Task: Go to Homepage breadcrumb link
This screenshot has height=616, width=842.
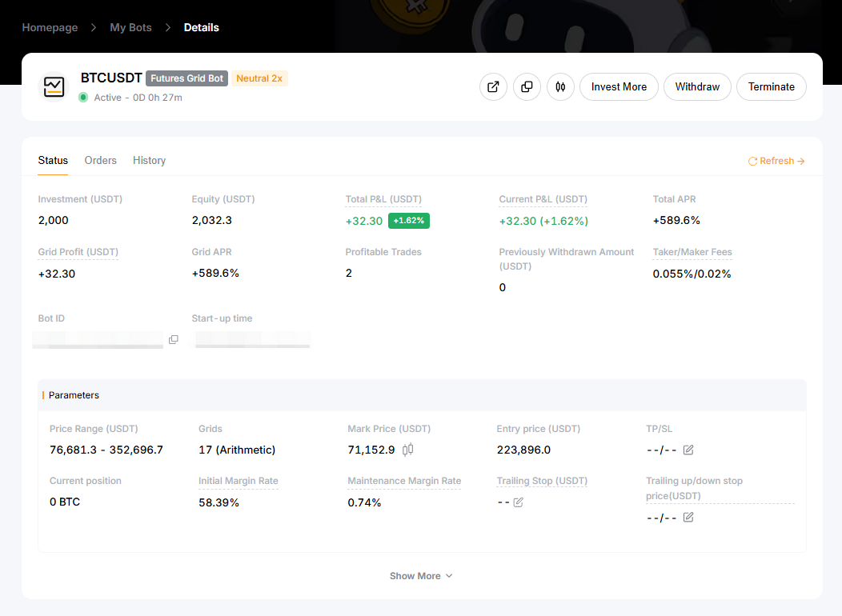Action: 50,27
